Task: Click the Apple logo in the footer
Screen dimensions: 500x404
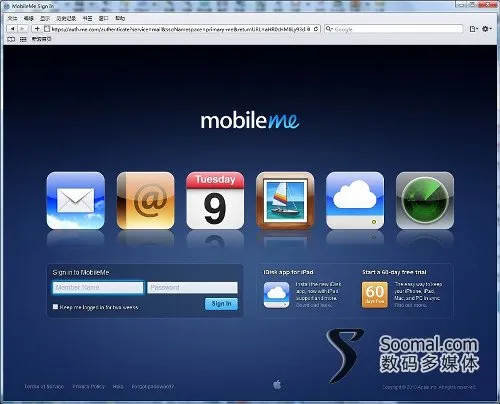Action: (x=277, y=385)
